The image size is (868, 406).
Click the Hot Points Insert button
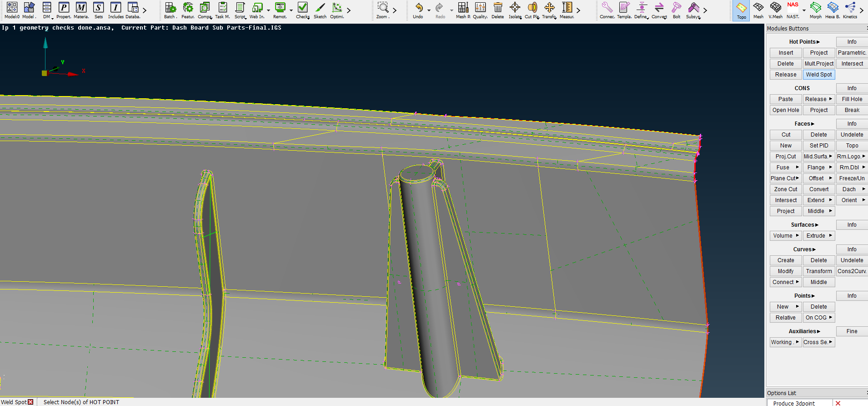(x=785, y=53)
